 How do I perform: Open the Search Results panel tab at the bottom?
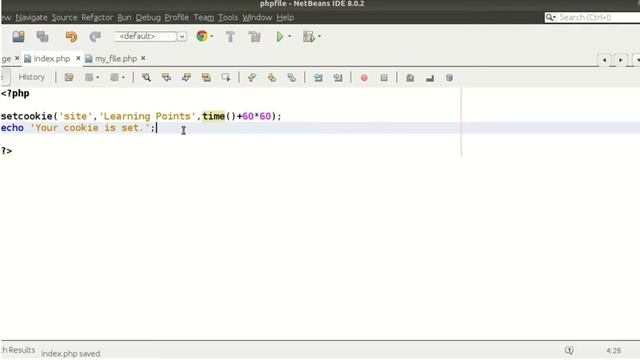pos(18,350)
